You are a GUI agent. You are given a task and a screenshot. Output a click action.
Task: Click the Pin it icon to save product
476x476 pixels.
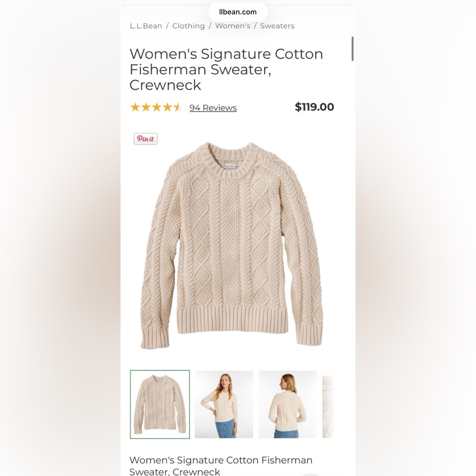145,139
